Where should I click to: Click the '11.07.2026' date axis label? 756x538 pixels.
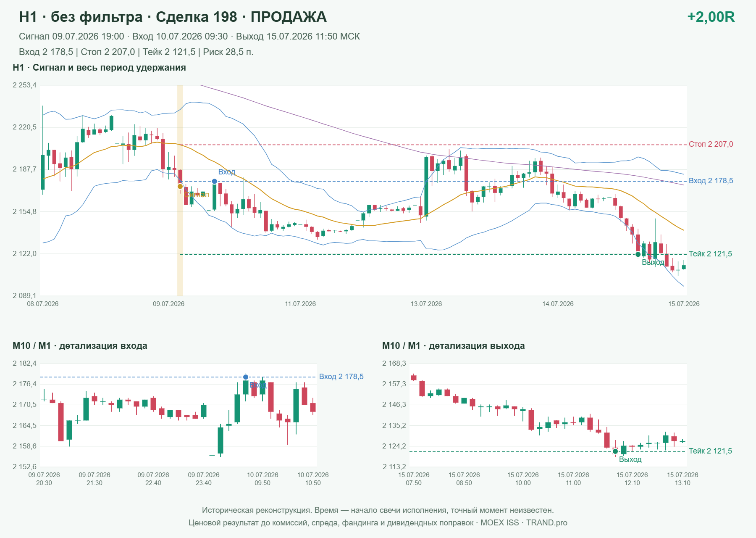(x=300, y=304)
